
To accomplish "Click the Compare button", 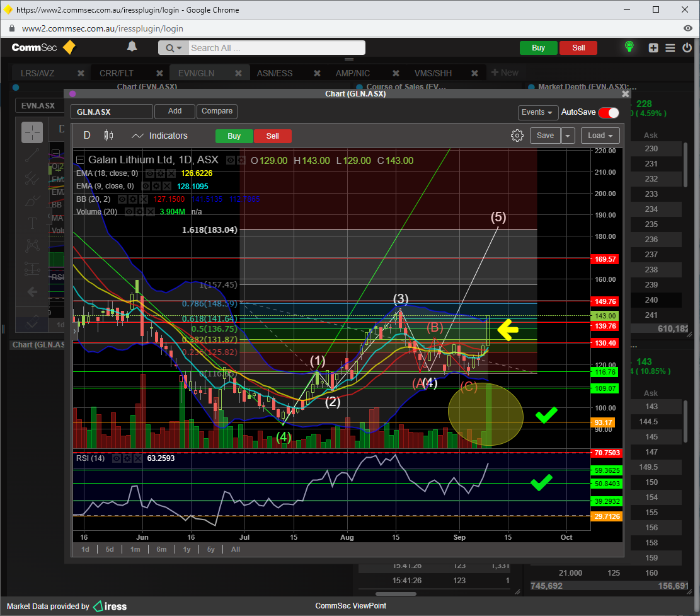I will [217, 111].
